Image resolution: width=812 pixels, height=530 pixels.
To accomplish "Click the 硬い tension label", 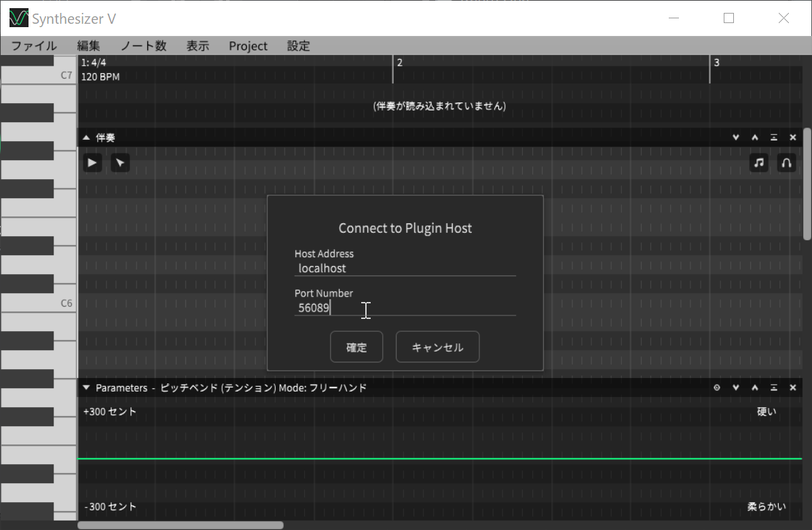I will pyautogui.click(x=767, y=412).
